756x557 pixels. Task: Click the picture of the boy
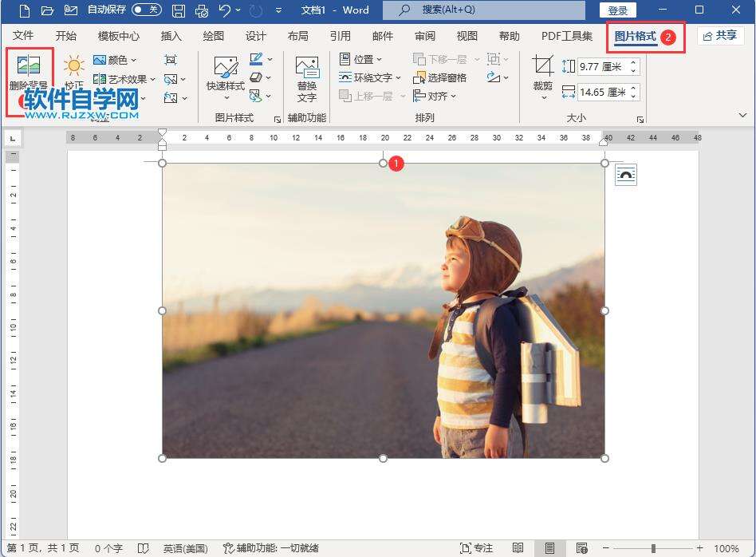point(384,310)
